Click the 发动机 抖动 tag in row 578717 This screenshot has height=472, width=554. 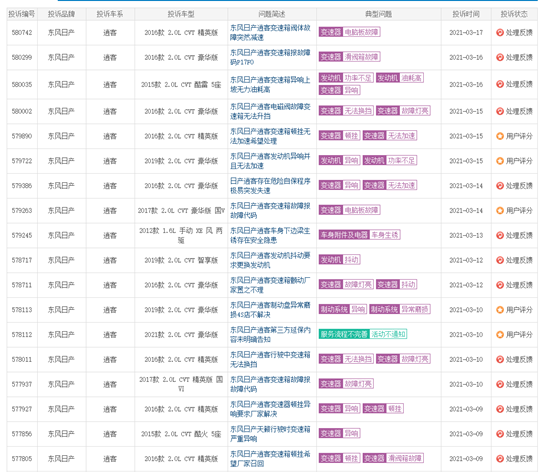[x=339, y=260]
